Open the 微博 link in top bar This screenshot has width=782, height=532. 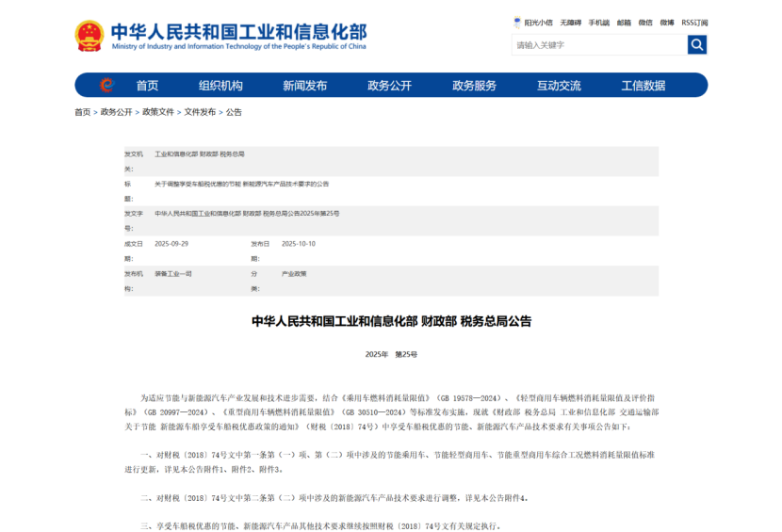click(x=667, y=22)
